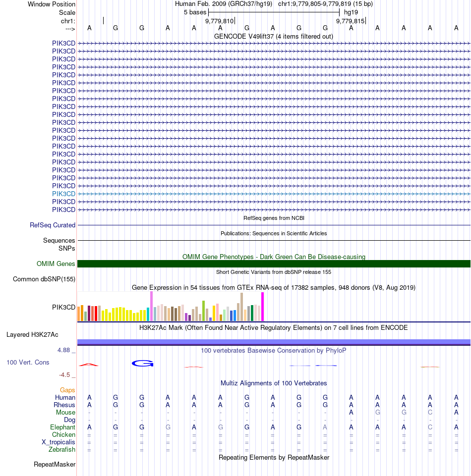Click the C base in the Mouse row
Image resolution: width=471 pixels, height=476 pixels.
(430, 413)
